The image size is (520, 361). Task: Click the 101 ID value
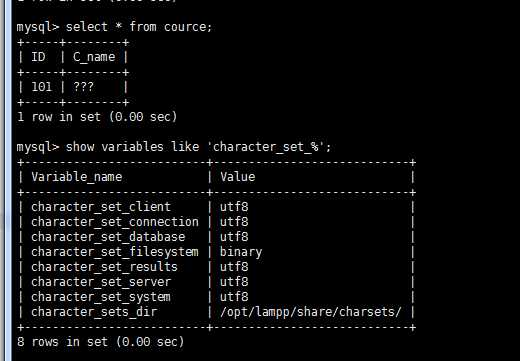[x=42, y=87]
